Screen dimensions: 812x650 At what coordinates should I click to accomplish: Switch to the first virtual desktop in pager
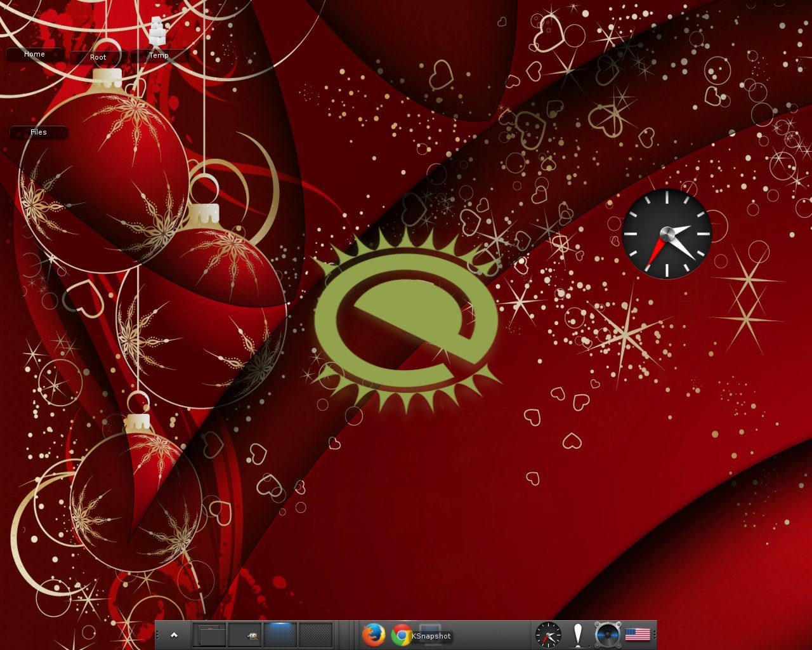coord(209,635)
